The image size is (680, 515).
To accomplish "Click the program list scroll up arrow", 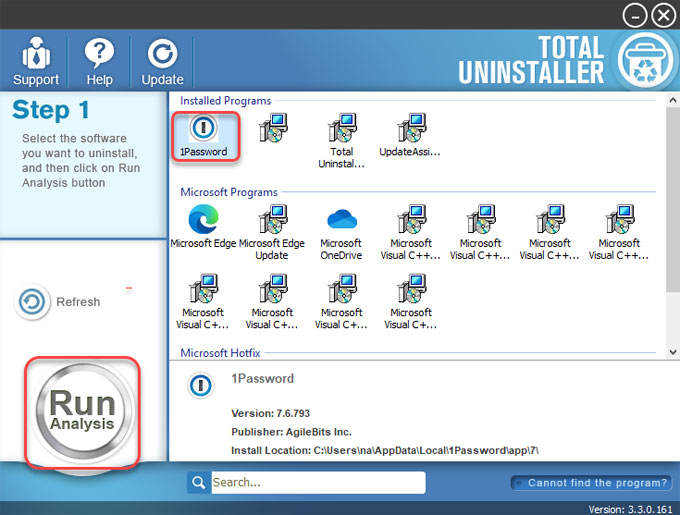I will point(673,100).
